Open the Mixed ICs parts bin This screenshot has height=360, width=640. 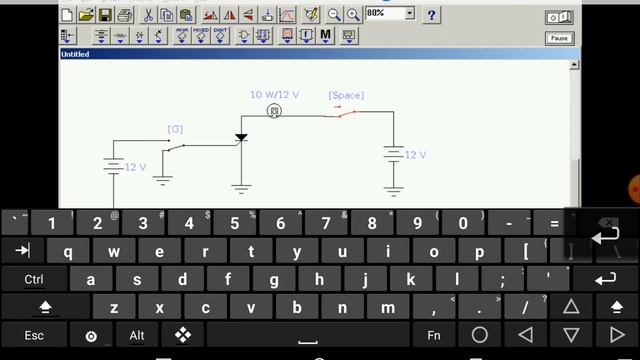click(x=201, y=36)
